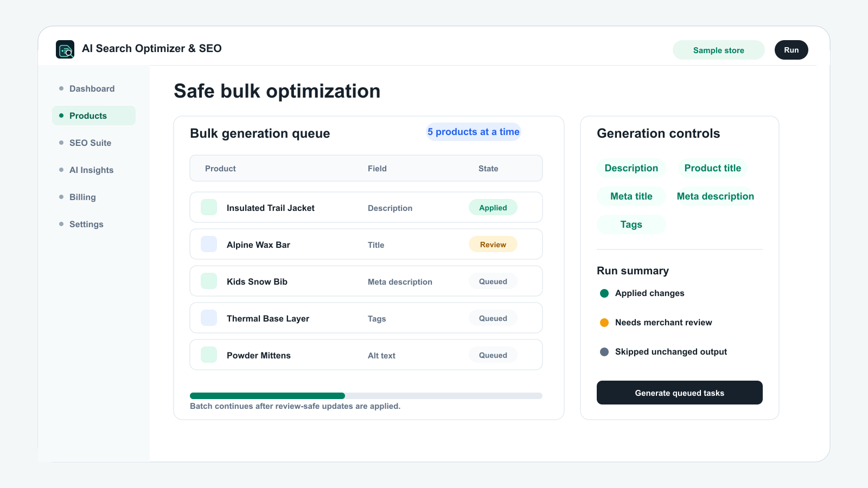
Task: Select the Insulated Trail Jacket row name
Action: pyautogui.click(x=271, y=208)
